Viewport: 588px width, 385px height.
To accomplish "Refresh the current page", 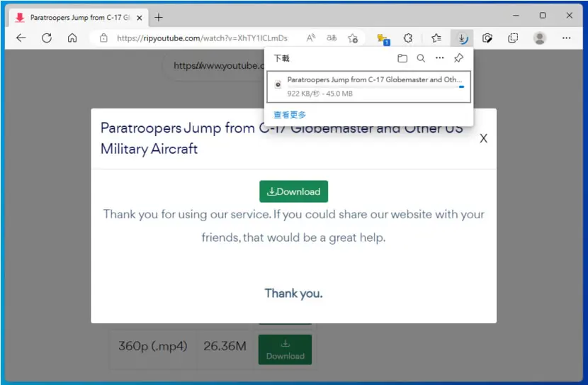I will click(47, 38).
